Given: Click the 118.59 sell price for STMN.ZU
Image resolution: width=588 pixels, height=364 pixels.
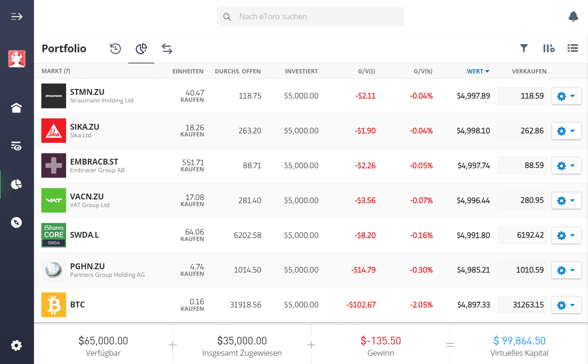Looking at the screenshot, I should (x=522, y=96).
